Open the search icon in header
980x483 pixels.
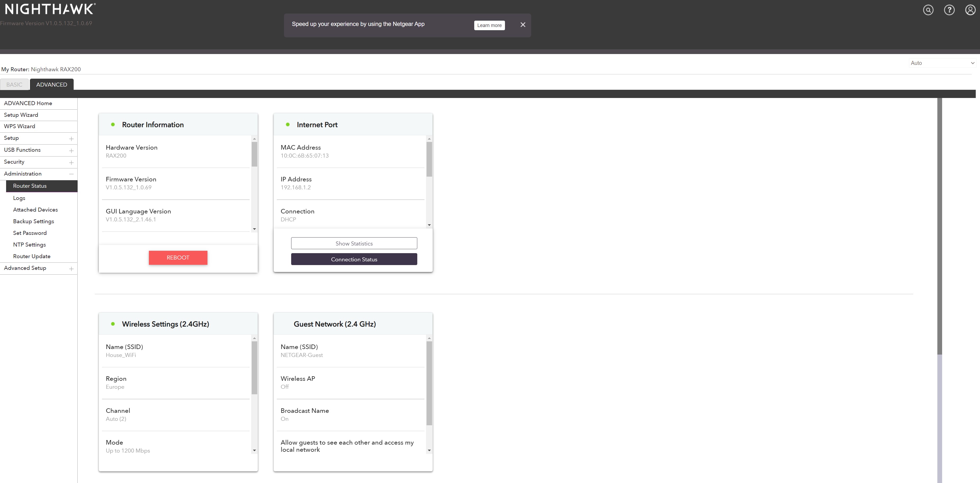click(x=928, y=10)
